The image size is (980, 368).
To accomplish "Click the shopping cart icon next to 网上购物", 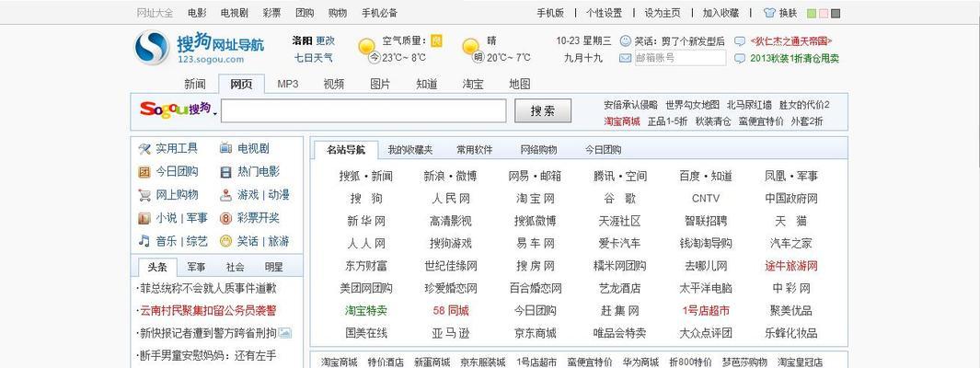I will pos(144,195).
